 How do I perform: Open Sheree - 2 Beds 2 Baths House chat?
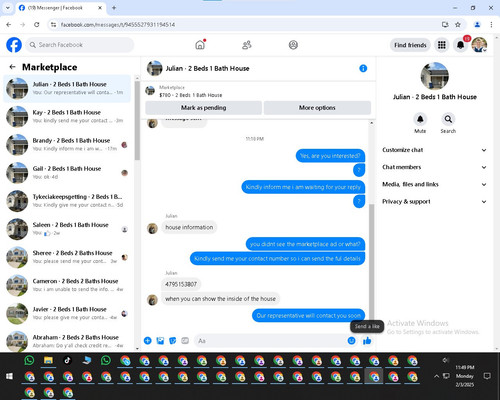pyautogui.click(x=67, y=257)
